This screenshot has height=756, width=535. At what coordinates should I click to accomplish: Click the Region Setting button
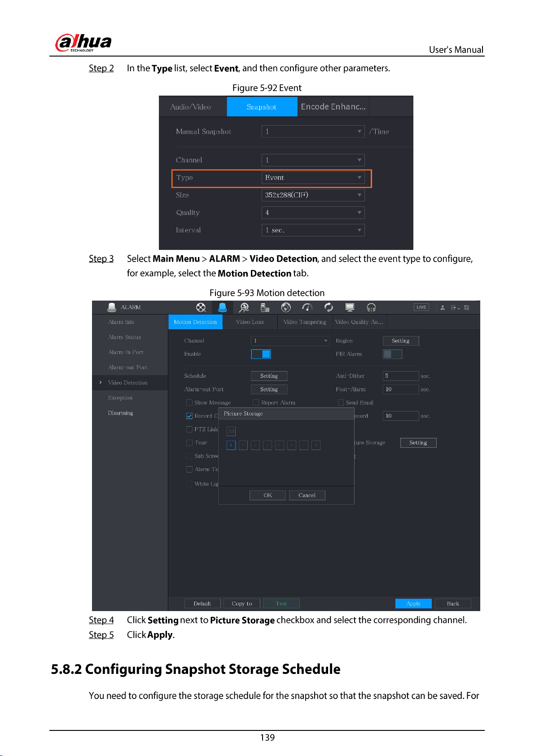(401, 341)
